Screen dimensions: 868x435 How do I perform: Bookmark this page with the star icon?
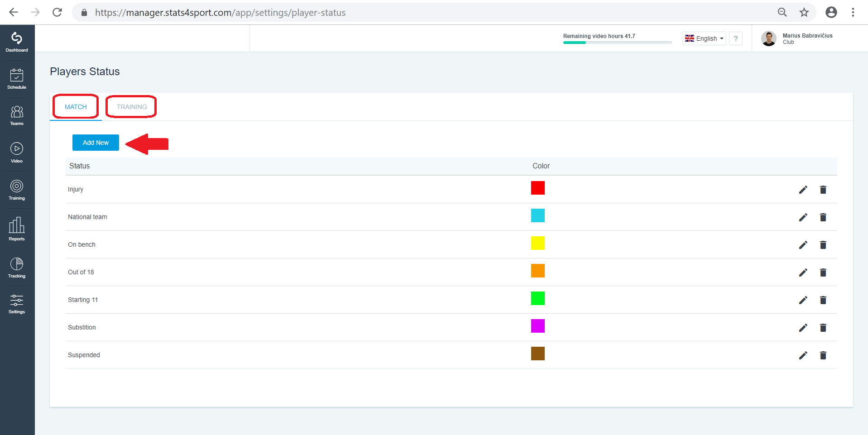tap(804, 12)
